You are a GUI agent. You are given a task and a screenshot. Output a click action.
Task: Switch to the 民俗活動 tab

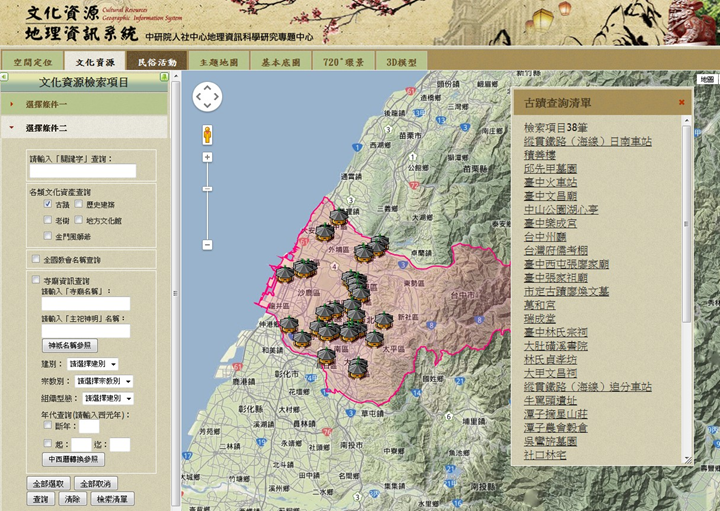[157, 62]
